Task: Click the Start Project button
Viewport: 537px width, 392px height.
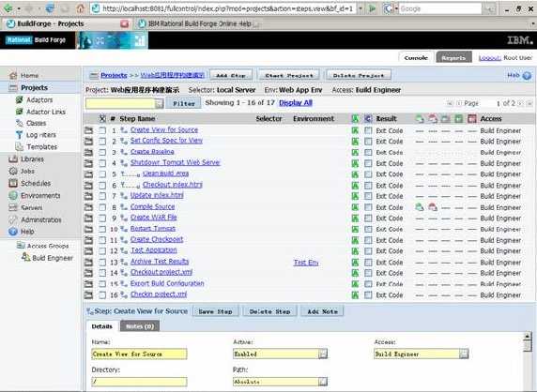Action: (289, 75)
